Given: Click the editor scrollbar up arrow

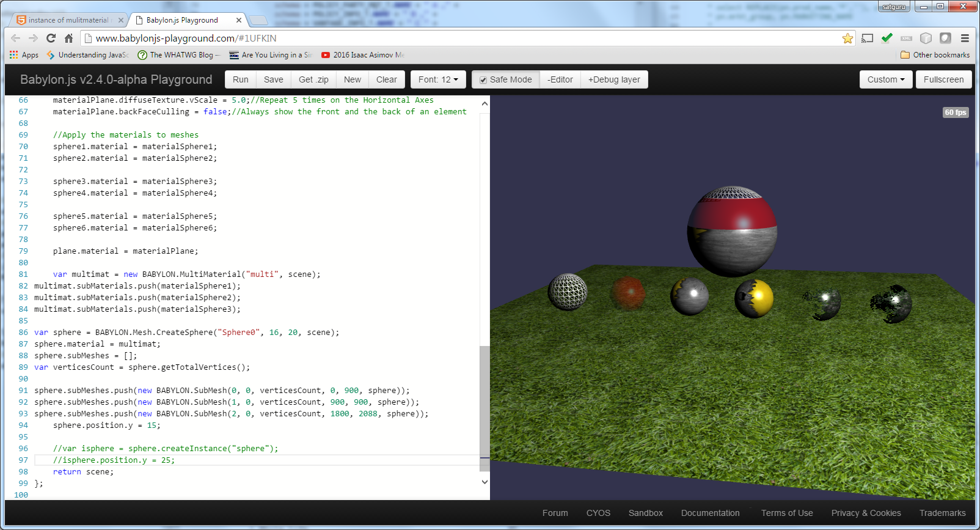Looking at the screenshot, I should [x=485, y=104].
